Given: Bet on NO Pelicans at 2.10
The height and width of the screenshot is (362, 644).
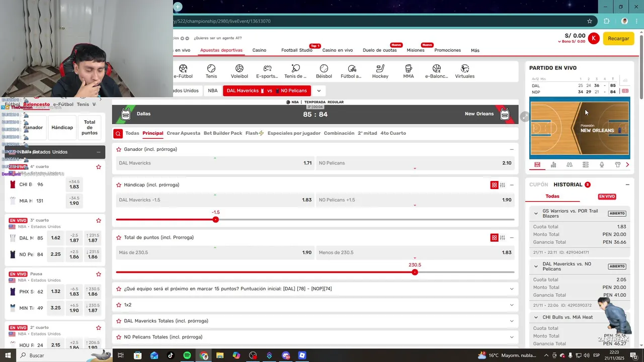Looking at the screenshot, I should coord(415,163).
